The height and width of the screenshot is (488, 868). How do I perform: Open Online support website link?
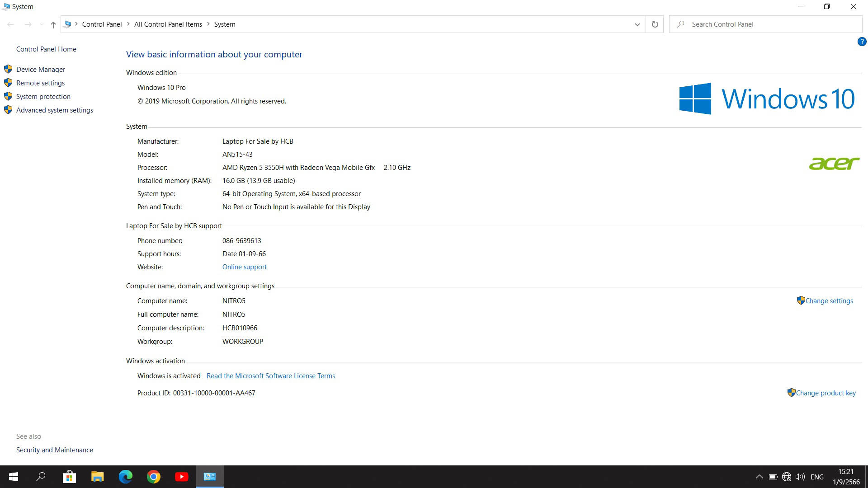(245, 267)
